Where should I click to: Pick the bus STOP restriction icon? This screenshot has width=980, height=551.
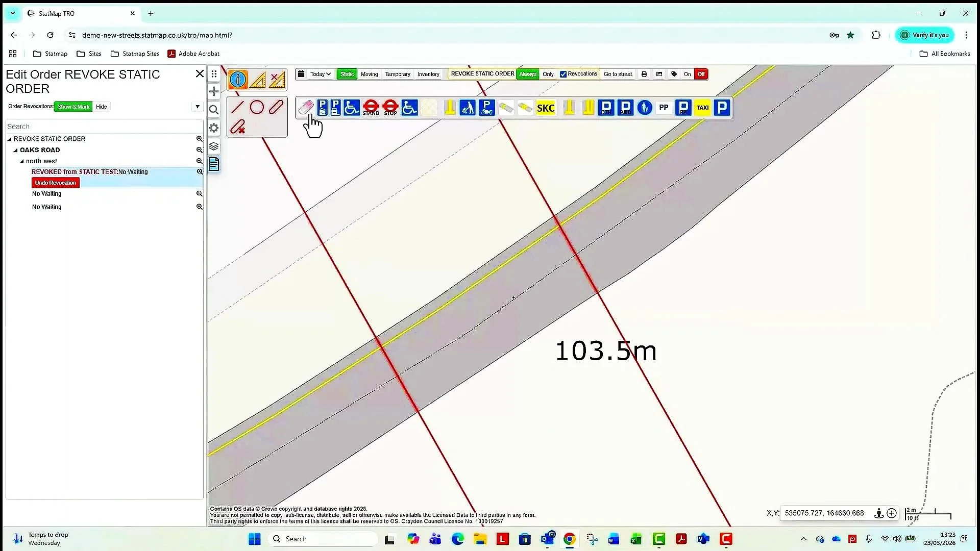[x=390, y=108]
